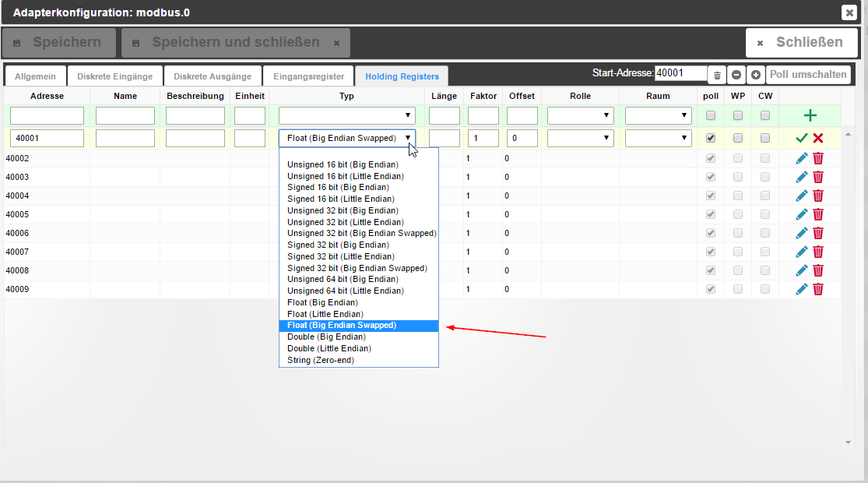Image resolution: width=868 pixels, height=483 pixels.
Task: Open Raum filter dropdown
Action: (658, 115)
